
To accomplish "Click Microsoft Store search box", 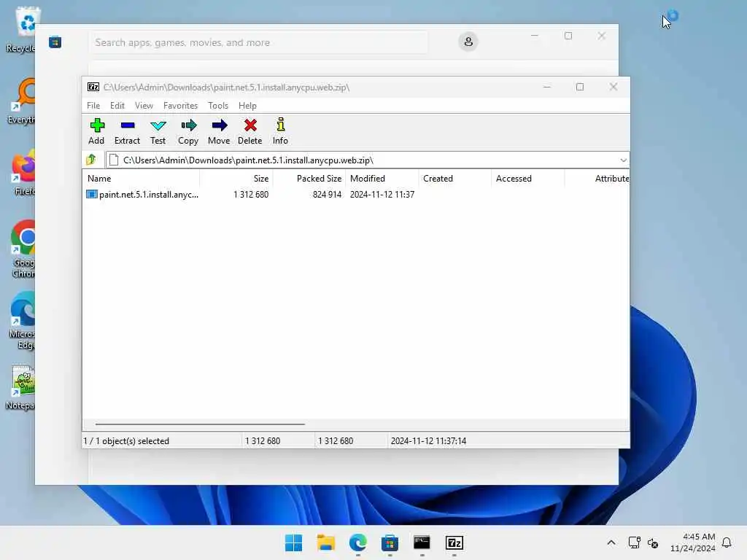I will tap(258, 42).
